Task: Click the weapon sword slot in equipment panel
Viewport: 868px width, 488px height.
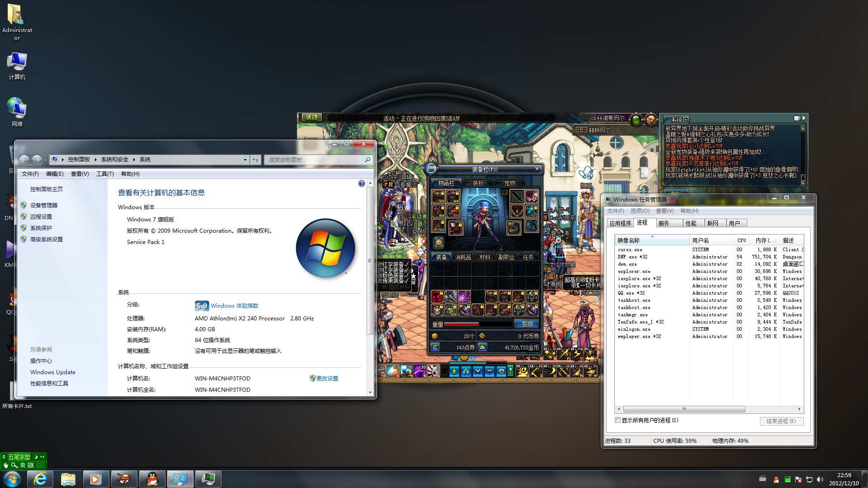Action: [517, 196]
